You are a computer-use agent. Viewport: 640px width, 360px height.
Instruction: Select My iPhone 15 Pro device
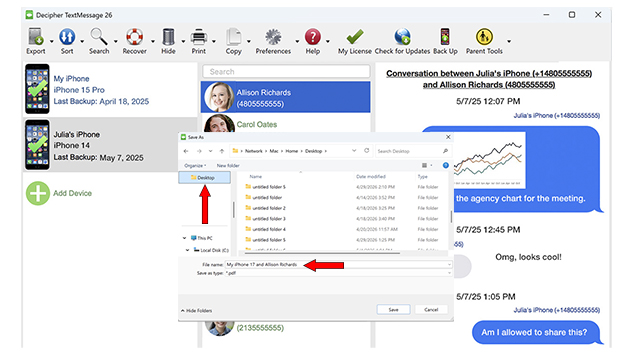tap(110, 89)
